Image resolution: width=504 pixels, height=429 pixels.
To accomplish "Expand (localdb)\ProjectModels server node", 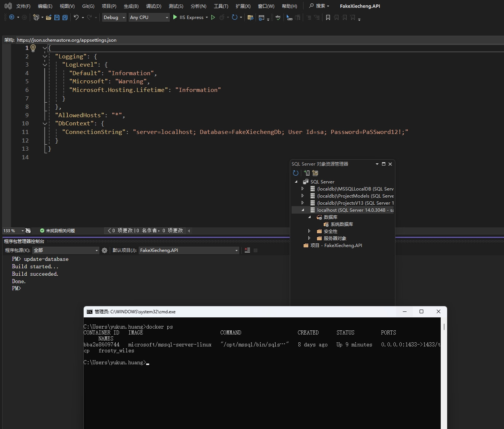I will point(302,196).
